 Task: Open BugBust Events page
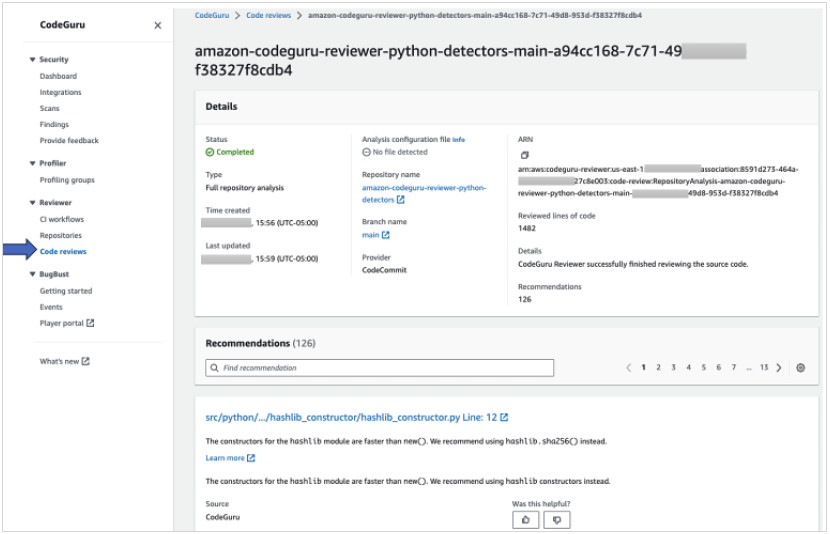click(51, 307)
